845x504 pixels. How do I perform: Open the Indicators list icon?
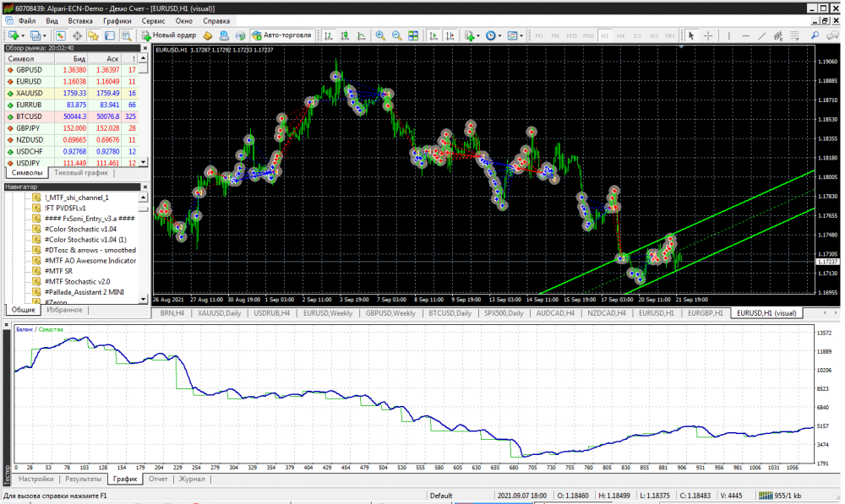click(469, 35)
